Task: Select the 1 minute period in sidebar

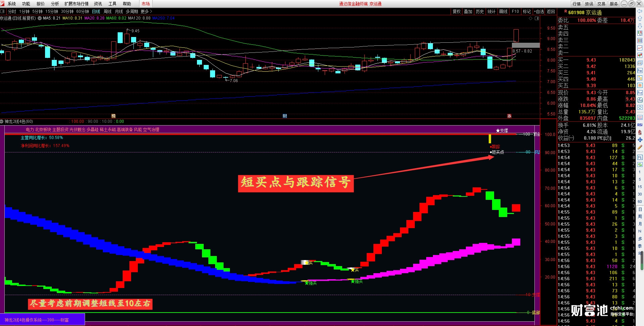Action: (640, 172)
